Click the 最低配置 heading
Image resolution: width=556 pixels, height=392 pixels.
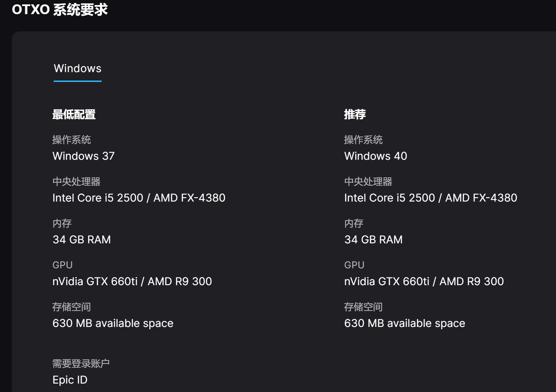point(74,115)
